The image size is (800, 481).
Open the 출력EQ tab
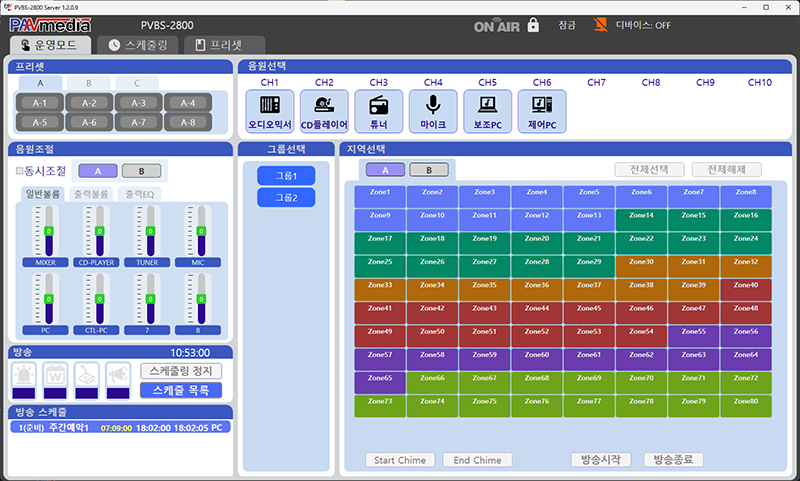pos(139,194)
